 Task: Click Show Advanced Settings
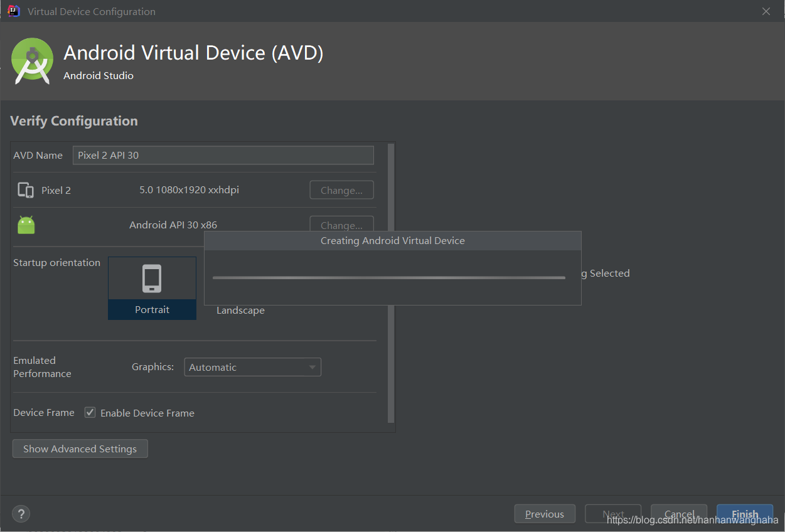[80, 448]
